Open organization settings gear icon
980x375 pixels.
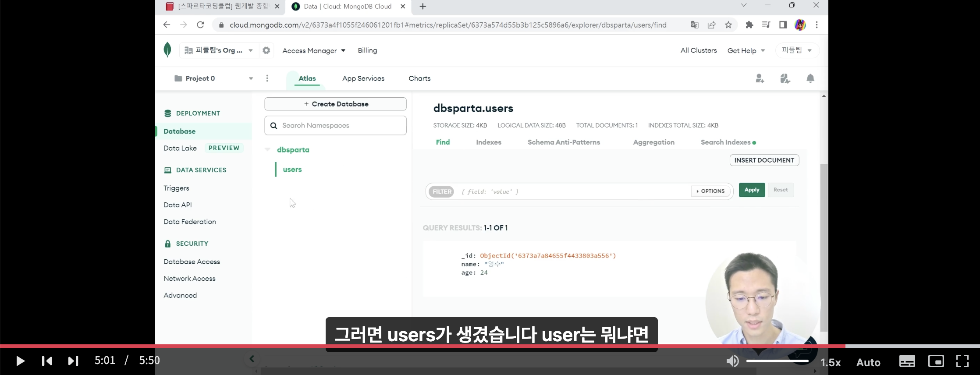click(266, 50)
